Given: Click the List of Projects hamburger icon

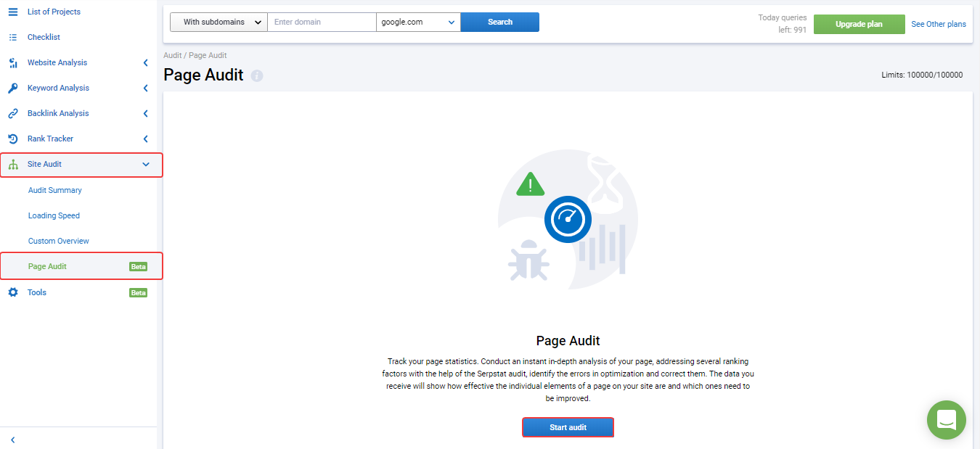Looking at the screenshot, I should click(x=12, y=12).
